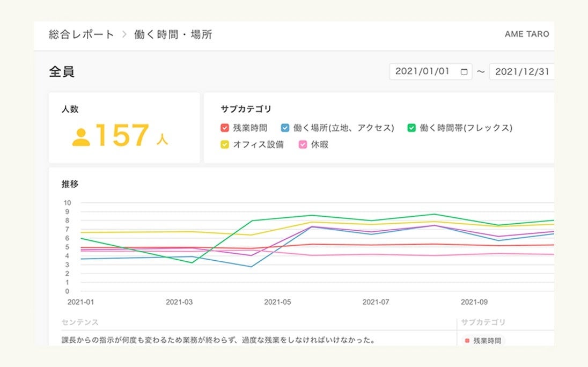Click the センテンス column header
The image size is (588, 367).
pos(80,322)
